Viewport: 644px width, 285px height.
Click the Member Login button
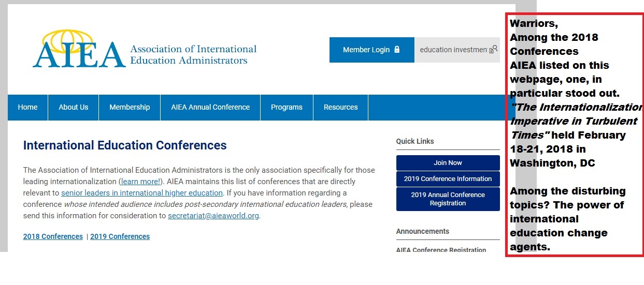pyautogui.click(x=371, y=50)
